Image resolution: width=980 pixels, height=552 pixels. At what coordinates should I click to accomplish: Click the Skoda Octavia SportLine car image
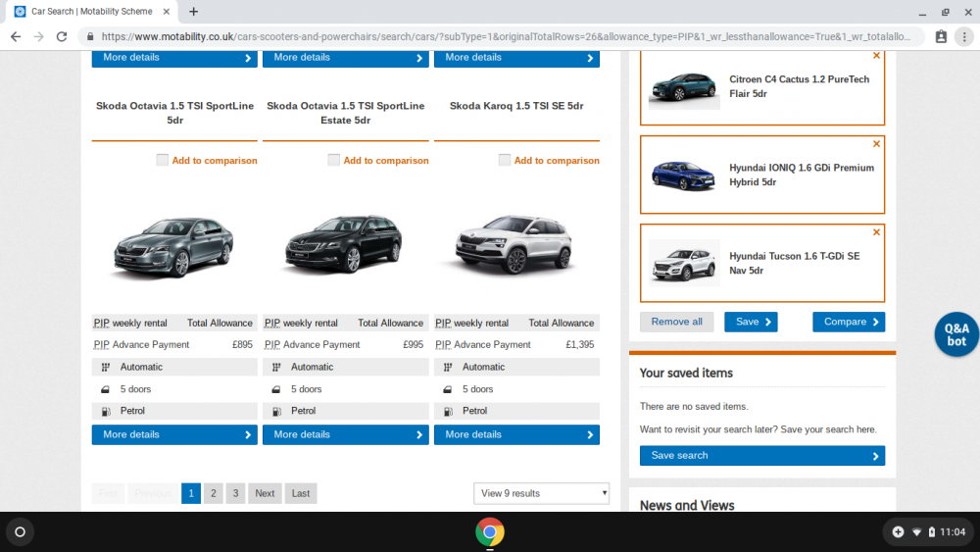point(173,246)
